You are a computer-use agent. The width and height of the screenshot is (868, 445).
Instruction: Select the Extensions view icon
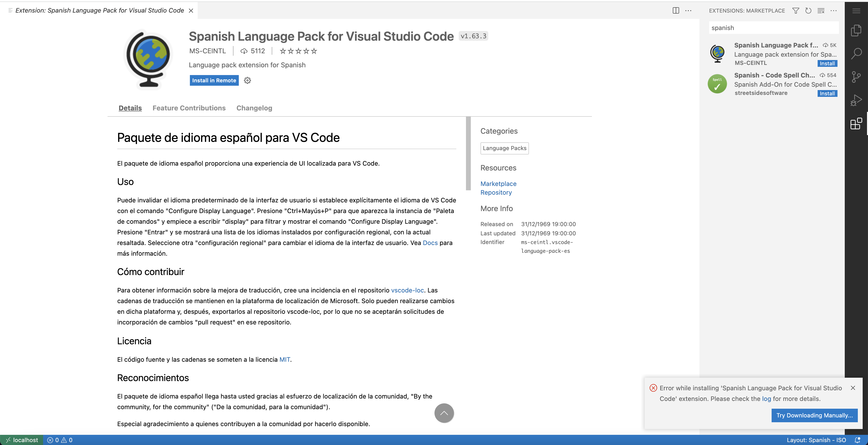[856, 123]
